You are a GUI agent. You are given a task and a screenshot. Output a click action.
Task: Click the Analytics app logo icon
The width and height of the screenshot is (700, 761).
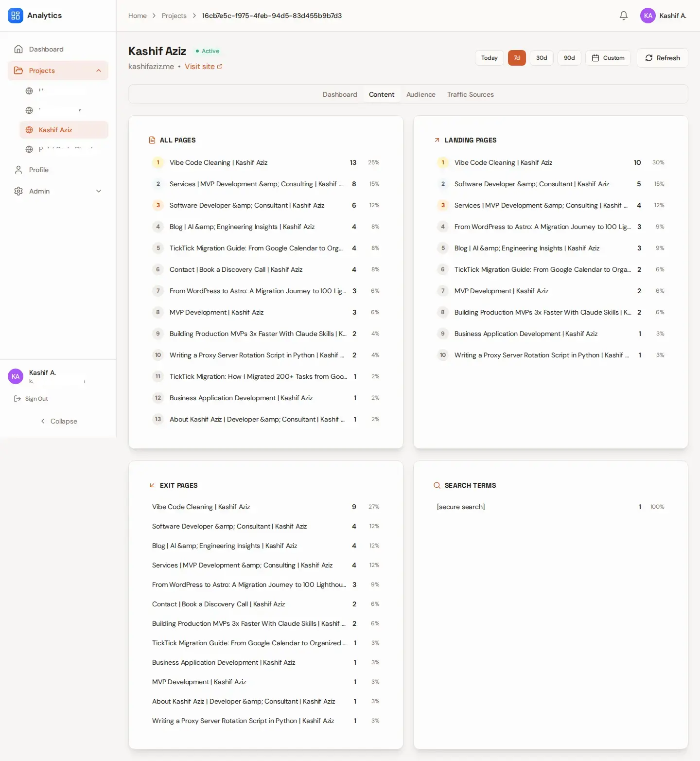click(15, 15)
